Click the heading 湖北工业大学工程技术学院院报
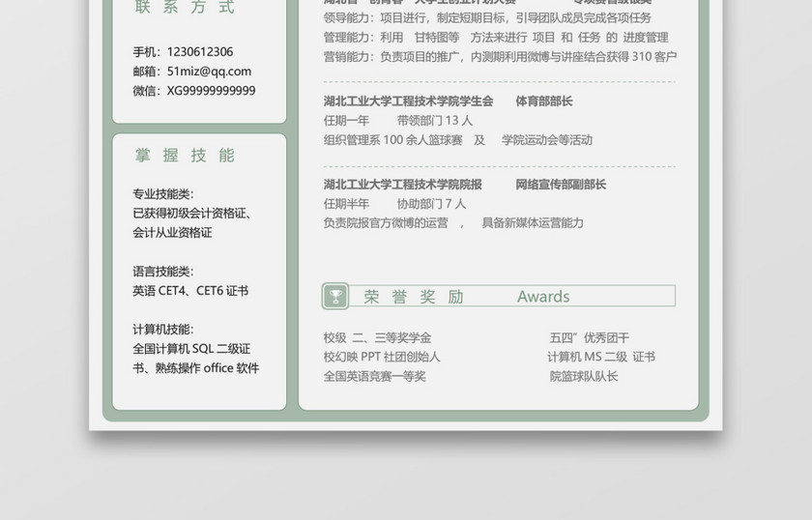Image resolution: width=812 pixels, height=520 pixels. pyautogui.click(x=402, y=185)
